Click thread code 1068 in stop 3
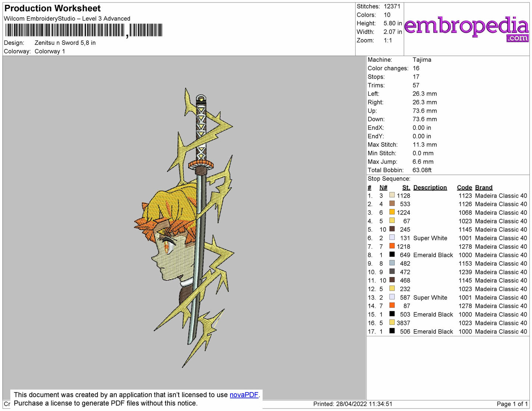The width and height of the screenshot is (532, 411). tap(465, 212)
